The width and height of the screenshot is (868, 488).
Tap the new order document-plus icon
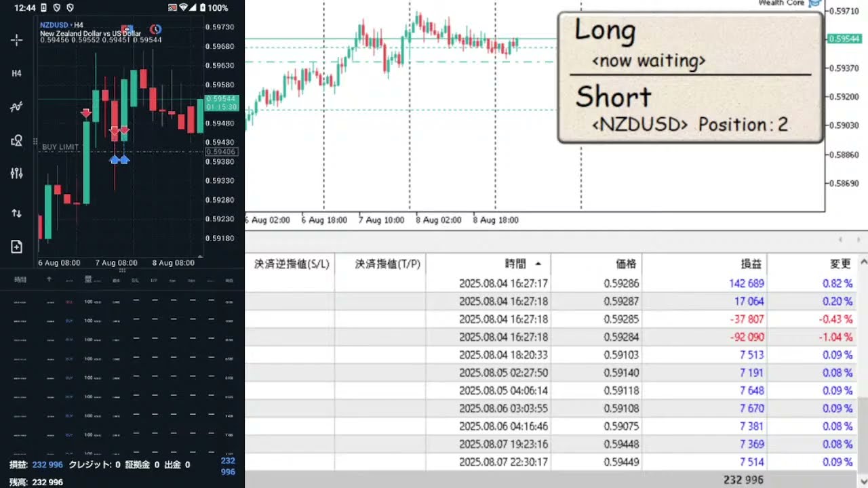17,247
